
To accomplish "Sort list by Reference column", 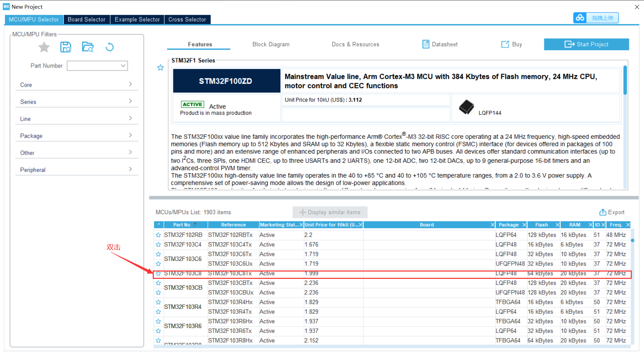I will (233, 225).
